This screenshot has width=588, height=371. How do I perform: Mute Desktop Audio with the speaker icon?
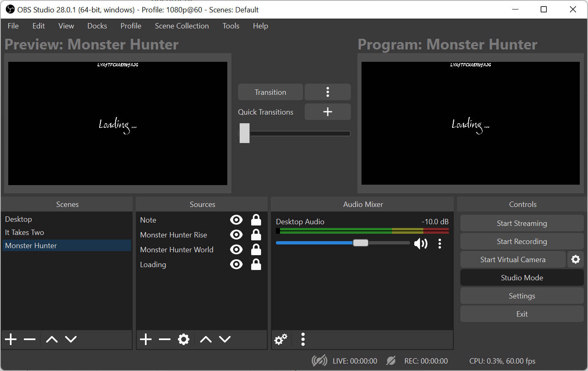pos(421,243)
